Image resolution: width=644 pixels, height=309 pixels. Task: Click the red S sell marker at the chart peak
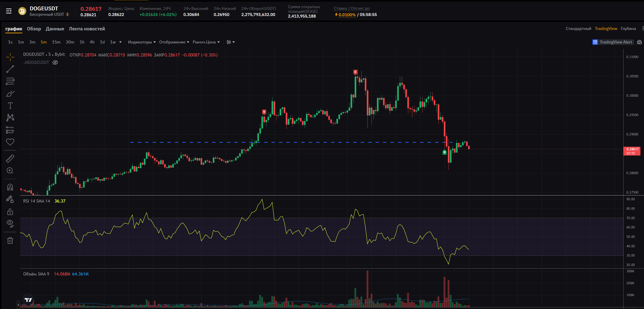coord(355,72)
